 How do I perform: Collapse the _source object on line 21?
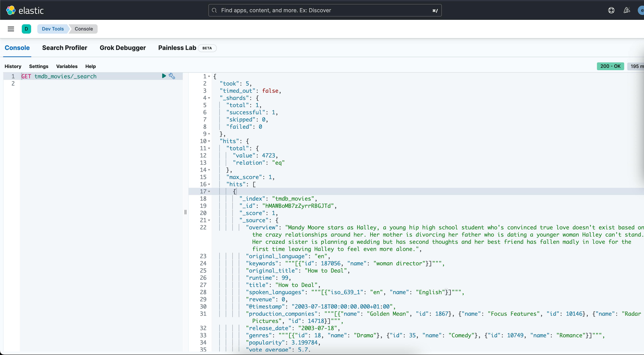(x=209, y=220)
